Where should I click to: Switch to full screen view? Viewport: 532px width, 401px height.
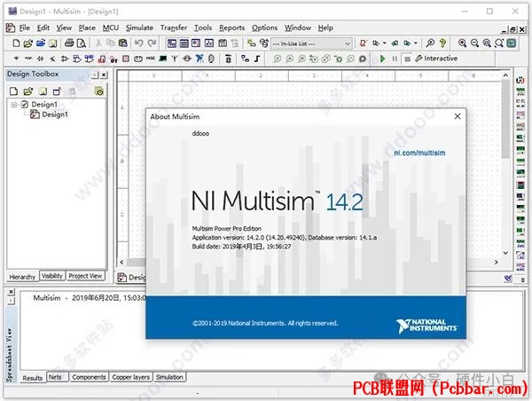[512, 43]
